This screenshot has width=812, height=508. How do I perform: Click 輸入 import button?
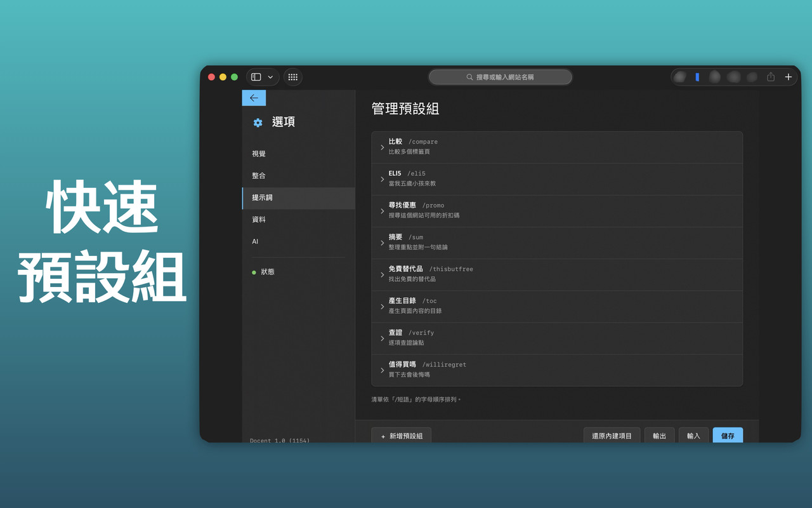(693, 436)
